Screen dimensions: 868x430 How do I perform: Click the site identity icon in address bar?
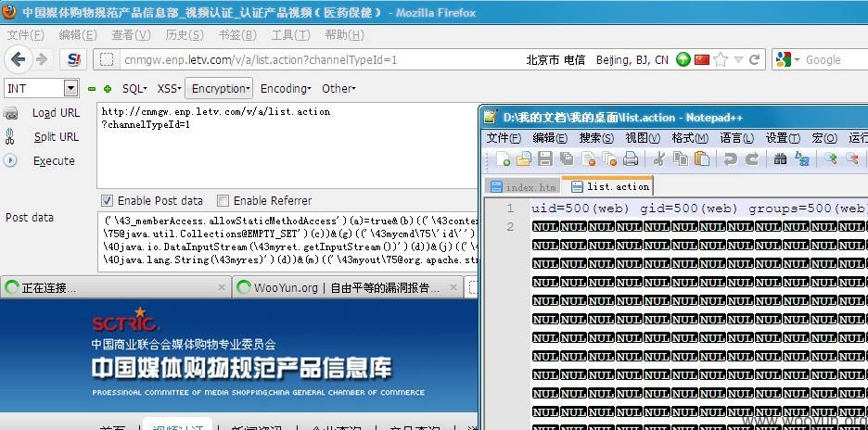coord(107,59)
